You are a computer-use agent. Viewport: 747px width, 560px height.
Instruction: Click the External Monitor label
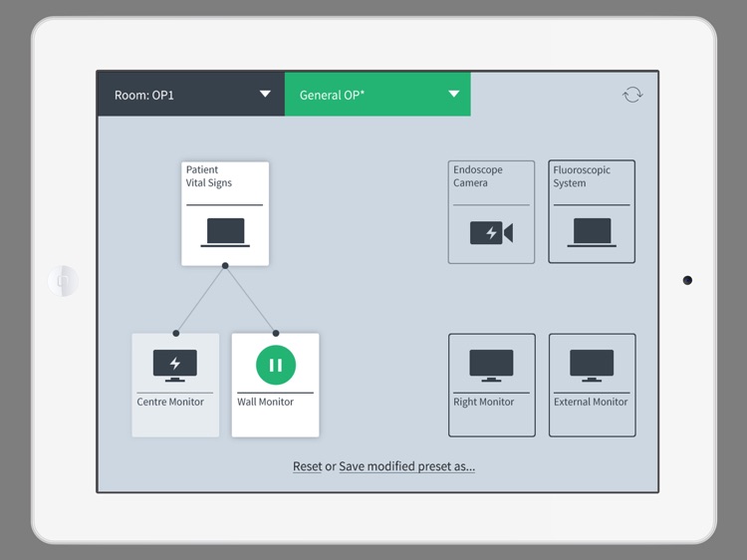tap(591, 402)
